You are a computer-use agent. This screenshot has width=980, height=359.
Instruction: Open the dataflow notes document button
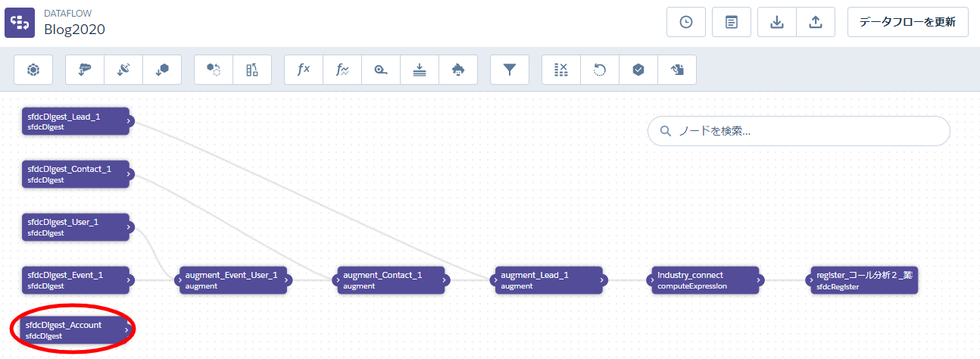pos(731,22)
